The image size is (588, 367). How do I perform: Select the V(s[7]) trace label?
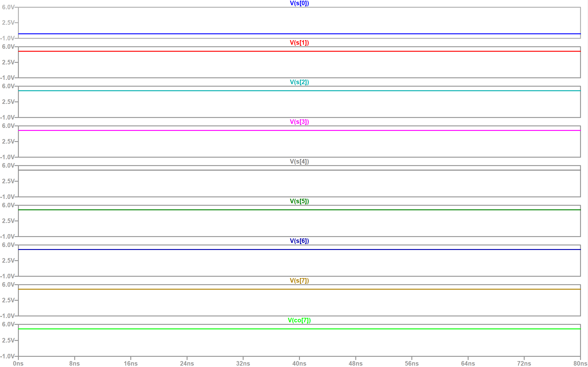(299, 281)
